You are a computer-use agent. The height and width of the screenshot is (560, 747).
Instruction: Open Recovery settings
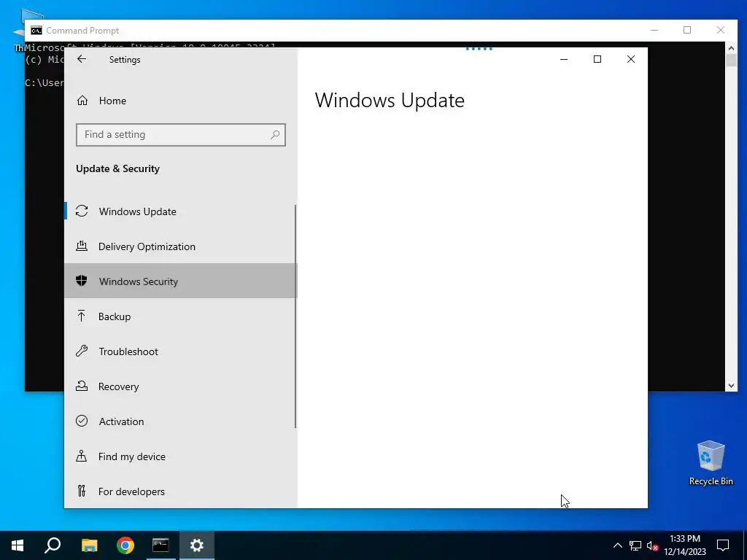(181, 386)
